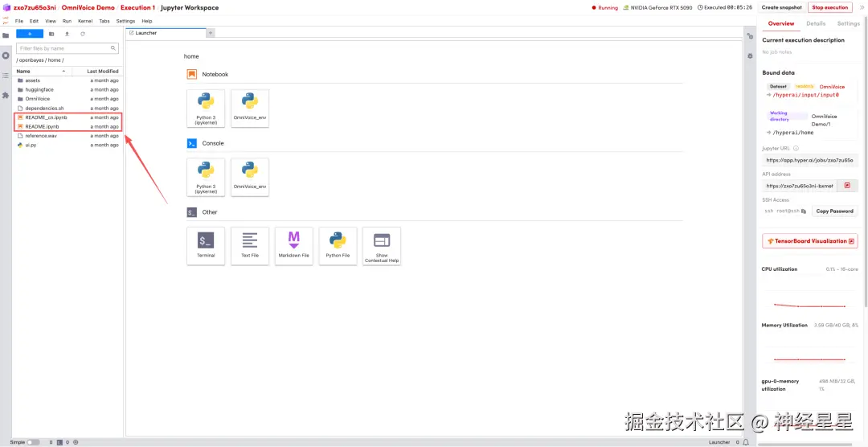Open the Extension Manager puzzle icon
Screen dimensions: 868x447
coord(6,96)
